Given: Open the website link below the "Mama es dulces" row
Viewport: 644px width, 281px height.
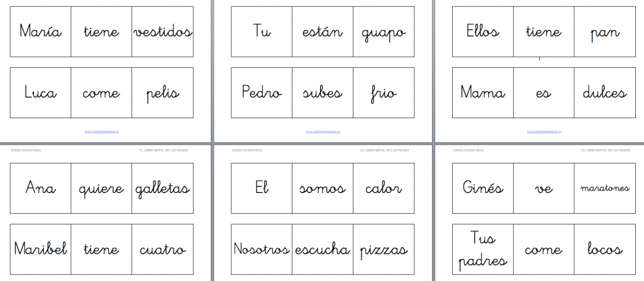Looking at the screenshot, I should (543, 131).
